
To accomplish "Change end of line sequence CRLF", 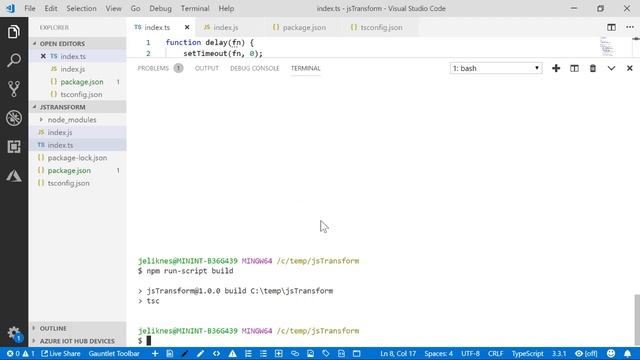I will point(495,353).
